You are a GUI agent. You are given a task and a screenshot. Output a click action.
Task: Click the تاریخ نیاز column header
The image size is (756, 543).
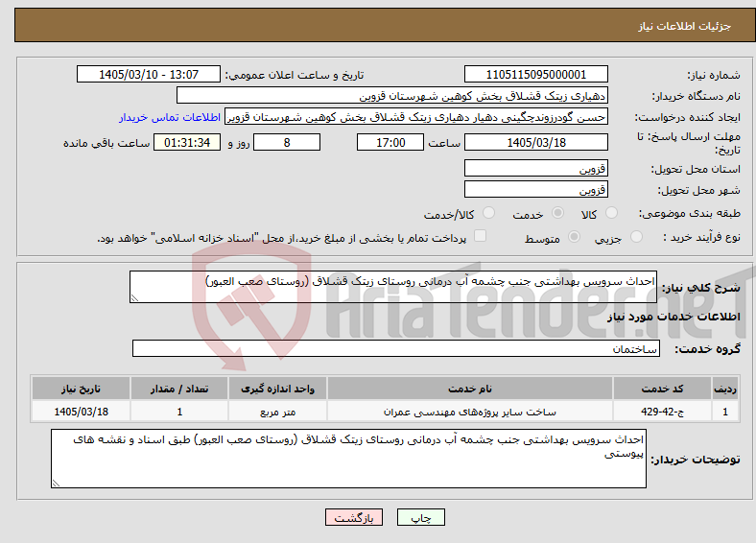[81, 389]
